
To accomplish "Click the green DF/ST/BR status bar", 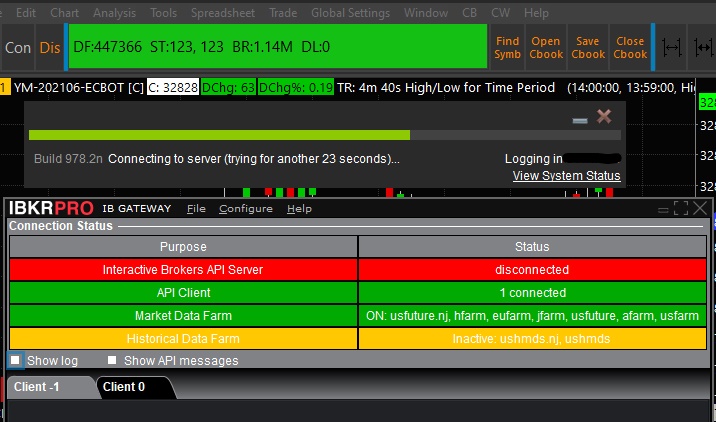I will pyautogui.click(x=278, y=47).
